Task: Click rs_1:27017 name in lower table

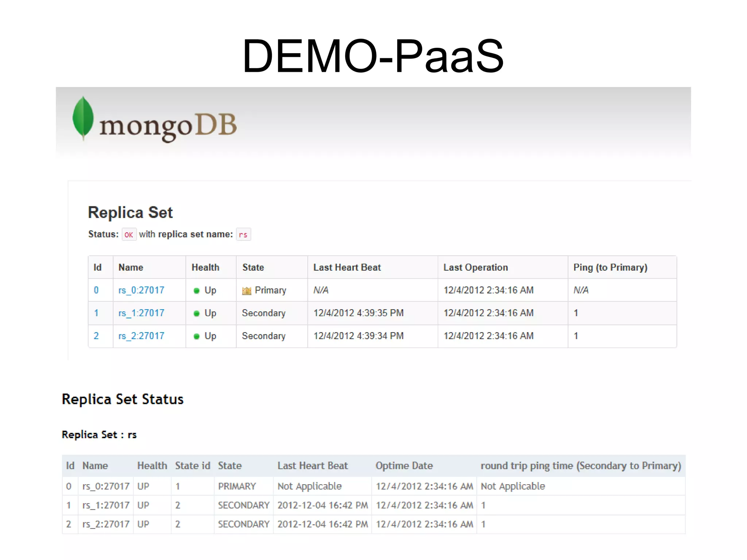Action: pos(106,505)
